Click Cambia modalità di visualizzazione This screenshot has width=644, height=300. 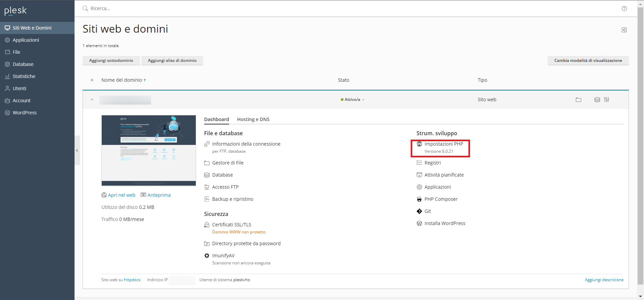(x=588, y=61)
